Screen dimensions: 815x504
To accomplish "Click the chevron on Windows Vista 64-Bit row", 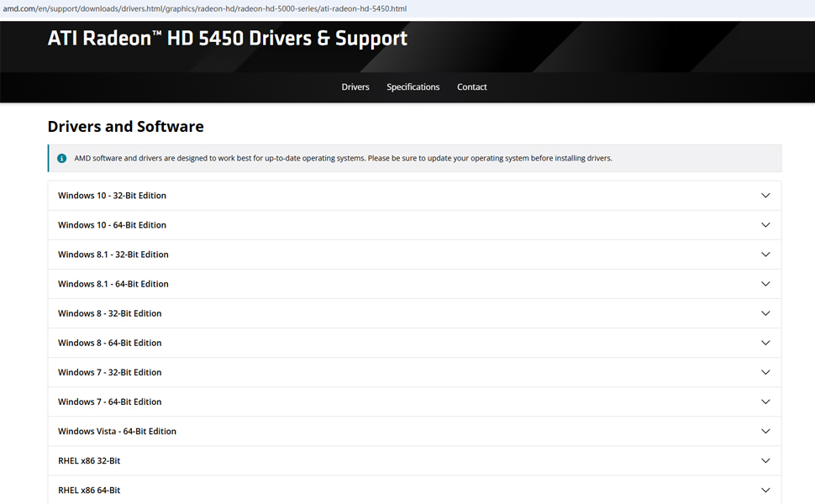I will 765,431.
